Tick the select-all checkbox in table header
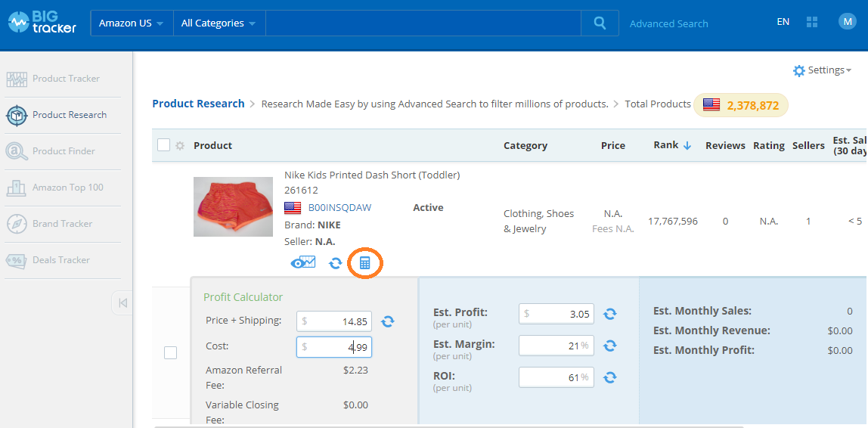This screenshot has height=428, width=868. coord(163,145)
